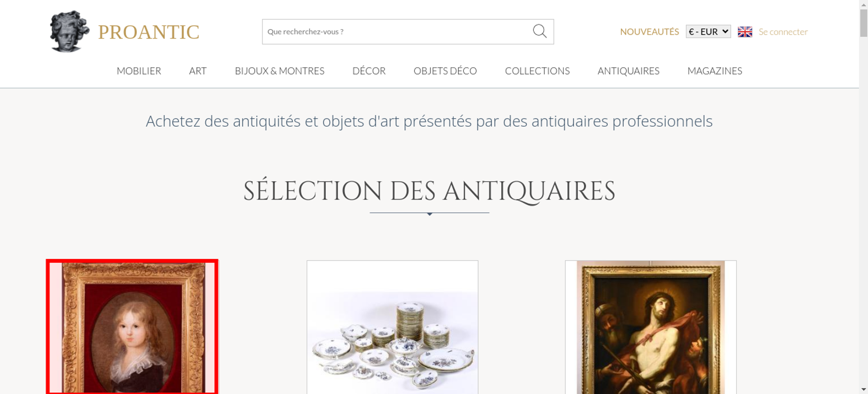Open the OBJETS DÉCO menu
Viewport: 868px width, 394px height.
445,71
